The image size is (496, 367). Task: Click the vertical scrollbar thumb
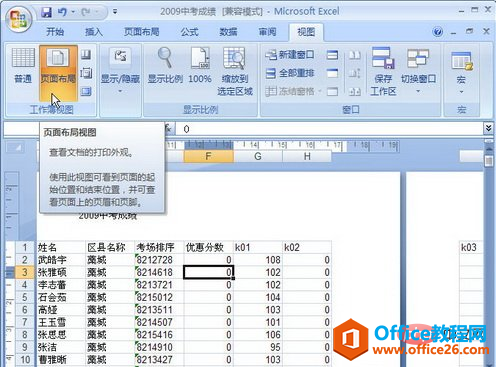[489, 161]
